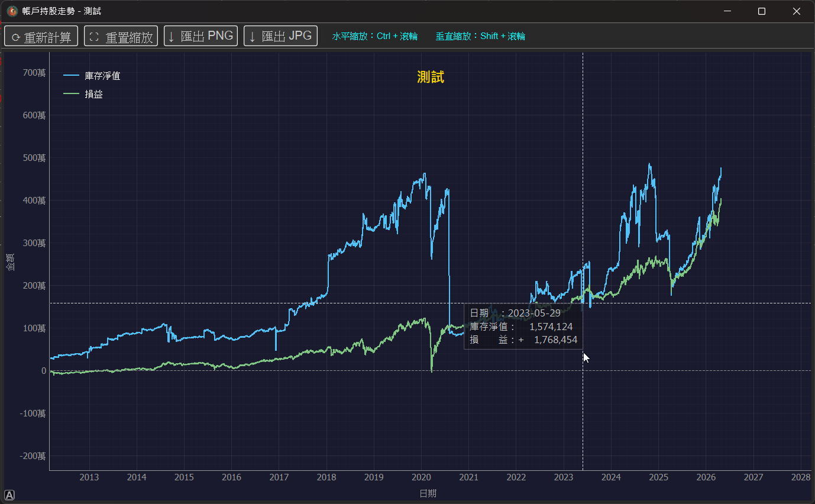815x504 pixels.
Task: Toggle 損益 series via its legend label
Action: coord(93,93)
